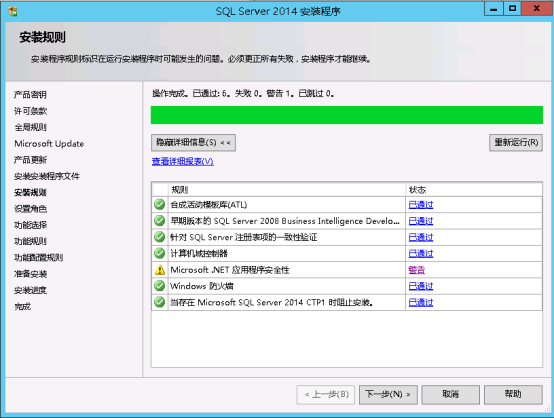Viewport: 554px width, 418px height.
Task: Open the 查看详细报表(V) link
Action: coord(183,161)
